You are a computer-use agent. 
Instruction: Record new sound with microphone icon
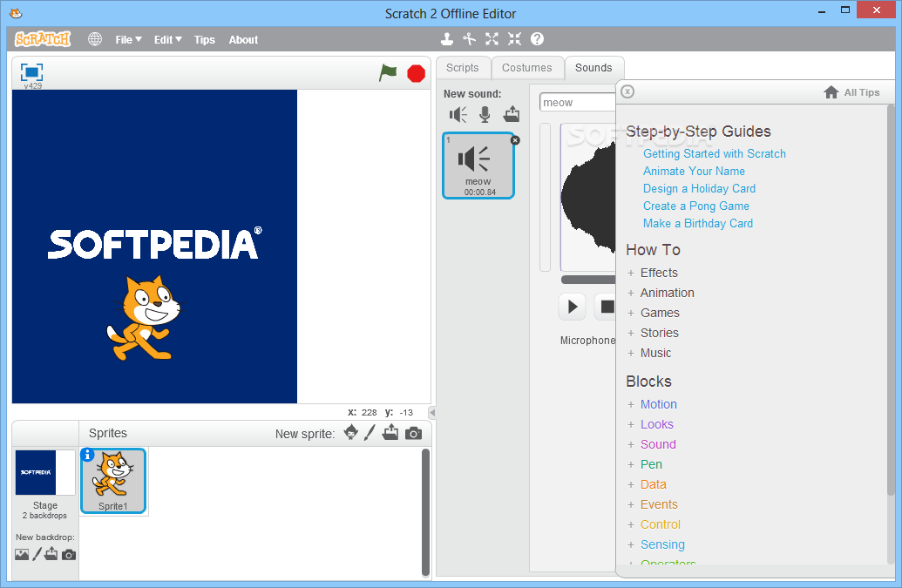(485, 115)
